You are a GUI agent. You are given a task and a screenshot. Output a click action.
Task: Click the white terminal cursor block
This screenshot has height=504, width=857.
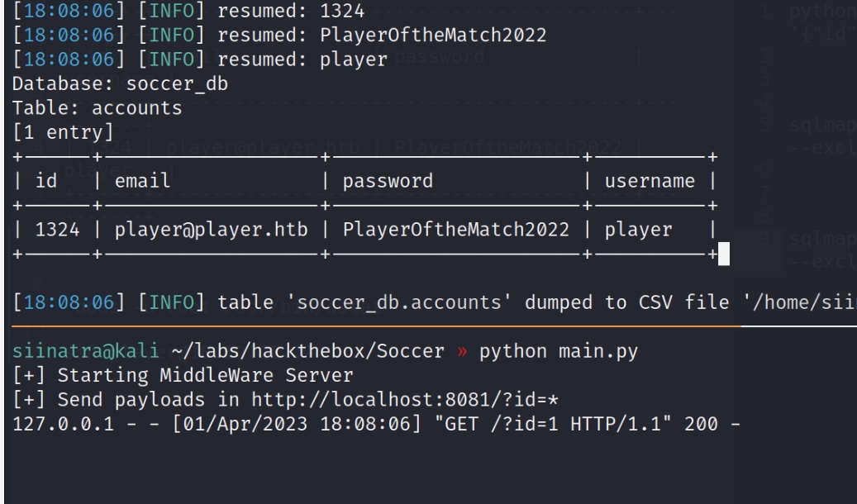click(723, 251)
